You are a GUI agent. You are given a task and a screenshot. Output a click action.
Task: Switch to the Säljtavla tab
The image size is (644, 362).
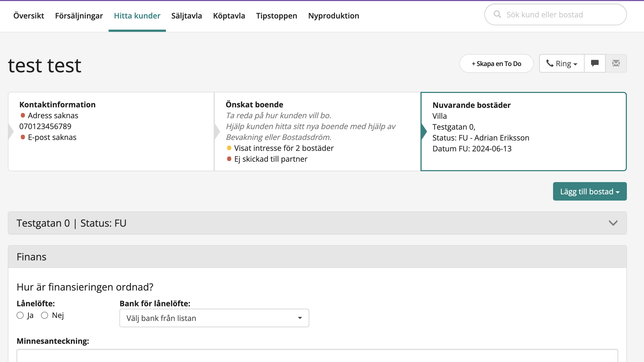click(x=187, y=16)
